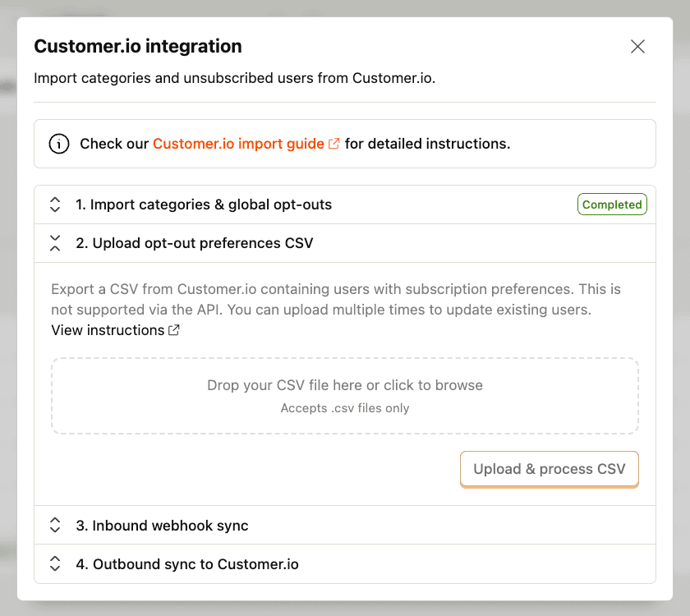
Task: Click the external-link icon beside import guide
Action: pyautogui.click(x=334, y=144)
